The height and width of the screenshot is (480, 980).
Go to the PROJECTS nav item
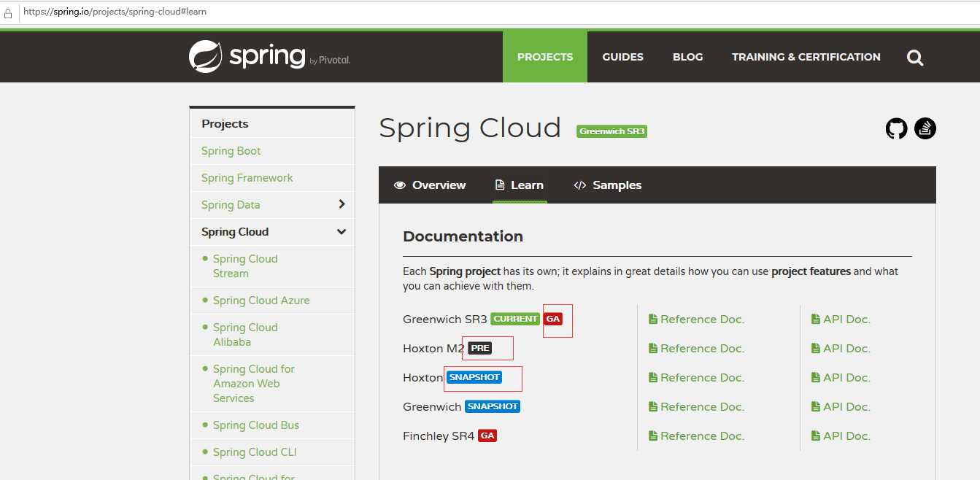pos(545,57)
